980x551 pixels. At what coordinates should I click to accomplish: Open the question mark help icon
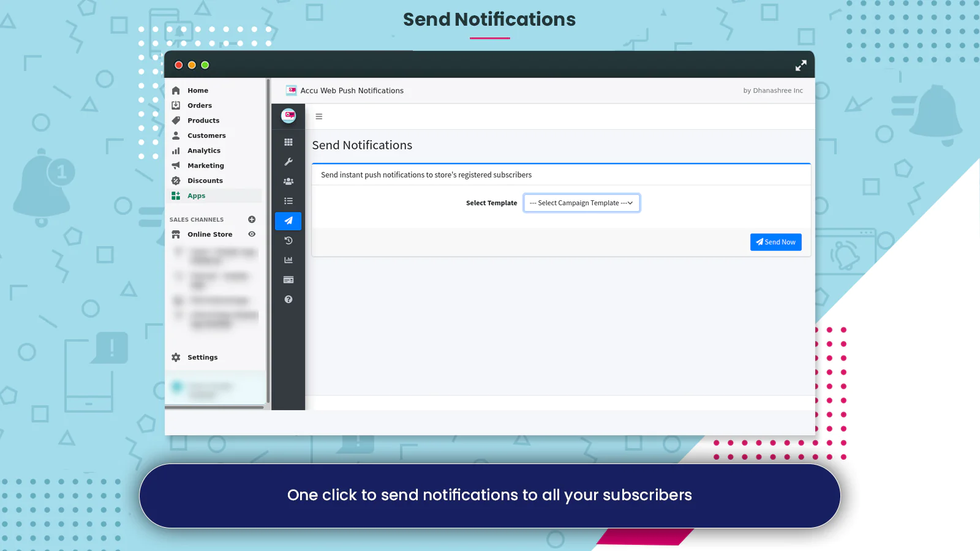(288, 299)
